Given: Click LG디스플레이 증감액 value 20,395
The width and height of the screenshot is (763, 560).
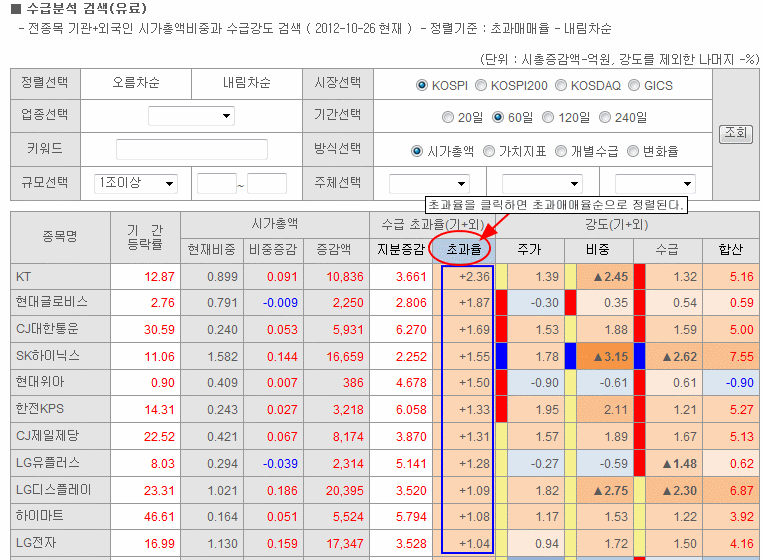Looking at the screenshot, I should tap(345, 490).
